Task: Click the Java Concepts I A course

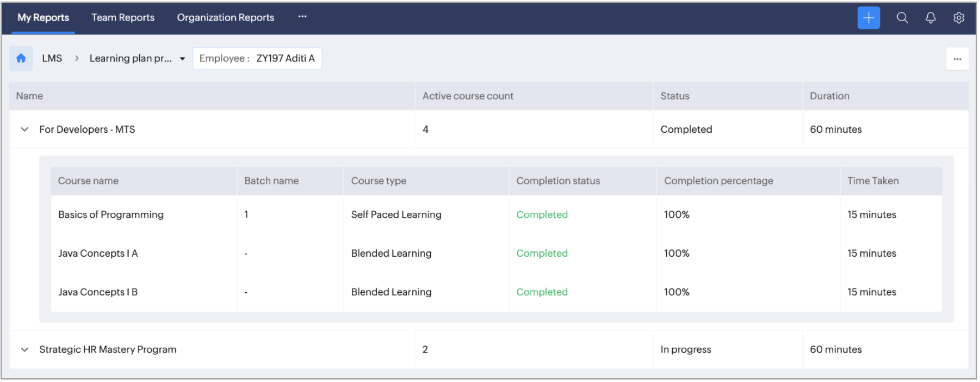Action: 98,253
